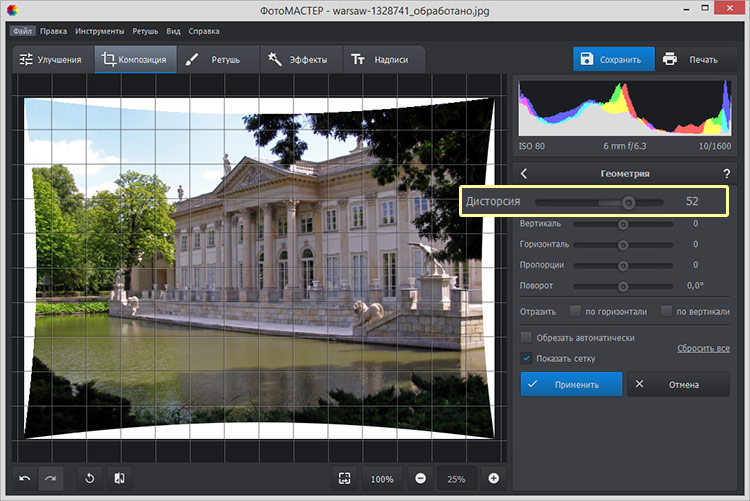The image size is (750, 501).
Task: Switch to the Эффекты tab
Action: (301, 59)
